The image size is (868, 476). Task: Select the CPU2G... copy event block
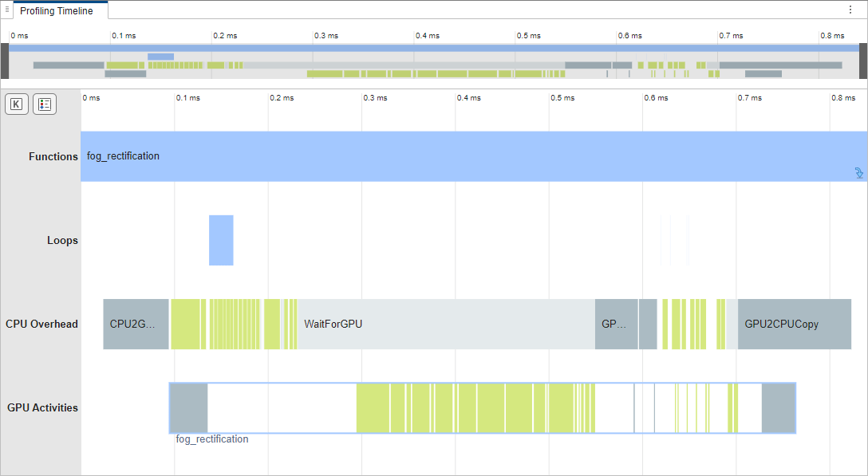tap(136, 325)
